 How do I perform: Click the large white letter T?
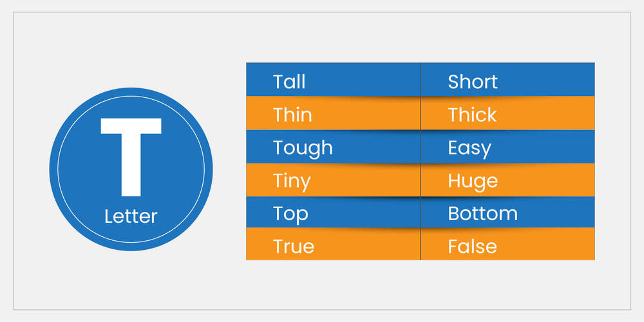(x=131, y=155)
